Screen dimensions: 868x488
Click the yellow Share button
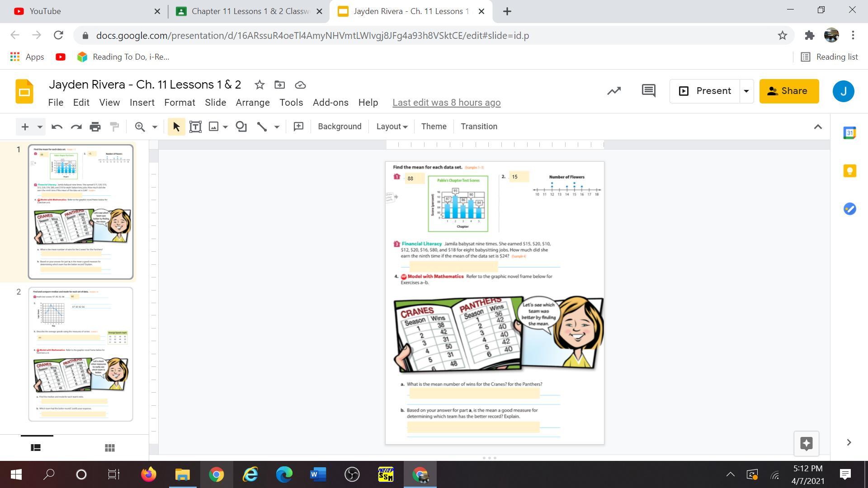pyautogui.click(x=789, y=91)
